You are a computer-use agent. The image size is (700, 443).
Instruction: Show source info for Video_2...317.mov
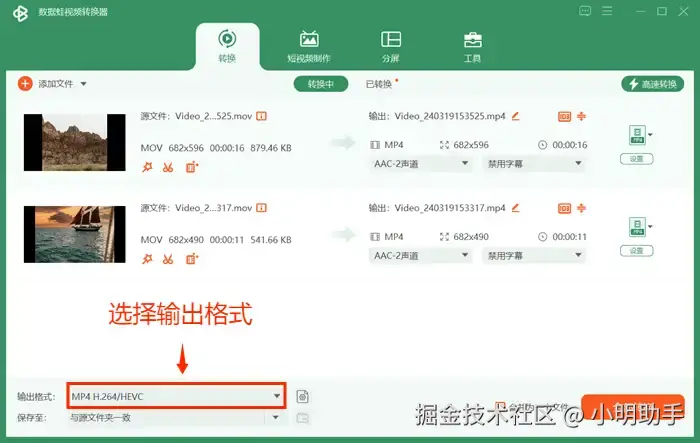pyautogui.click(x=261, y=208)
